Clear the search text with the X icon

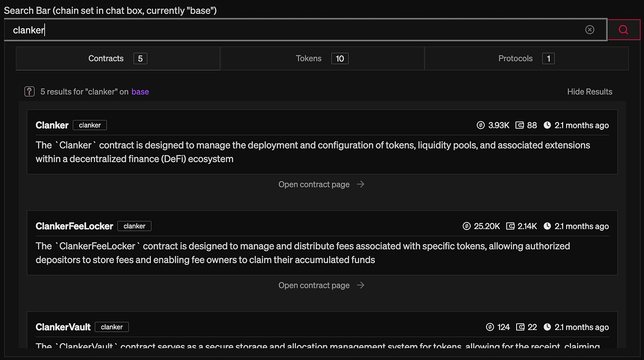(590, 30)
